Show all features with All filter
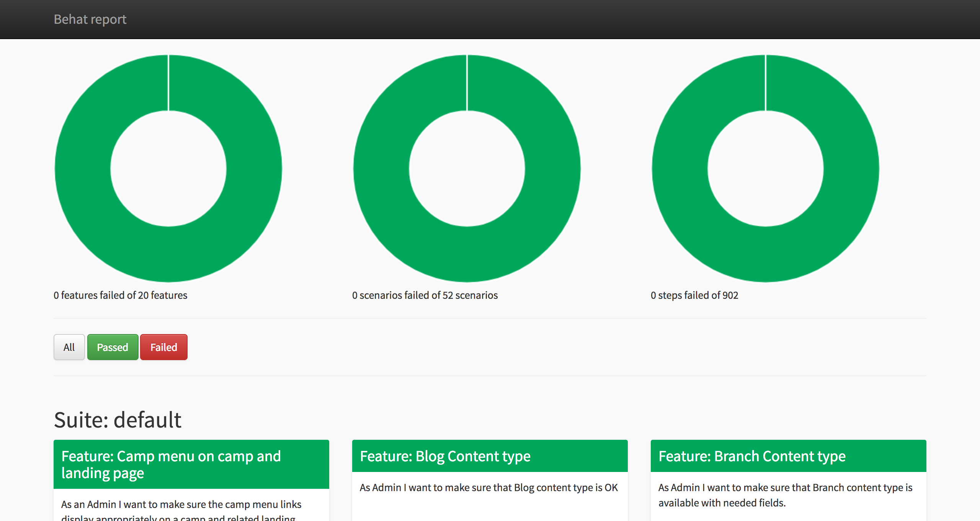Screen dimensions: 980x521 pyautogui.click(x=69, y=347)
